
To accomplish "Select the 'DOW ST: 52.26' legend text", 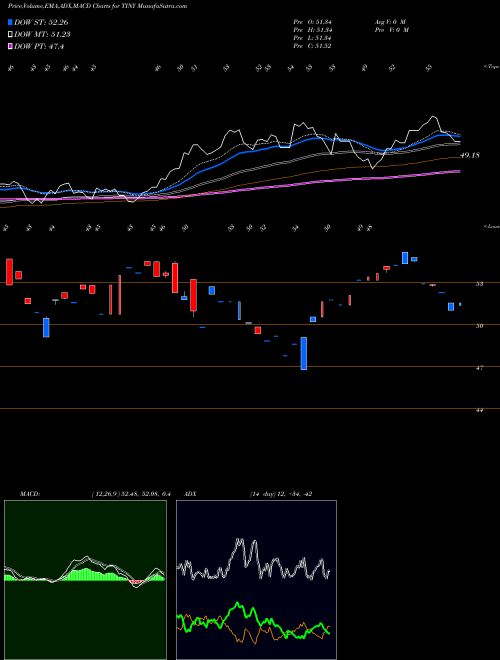I will click(41, 22).
